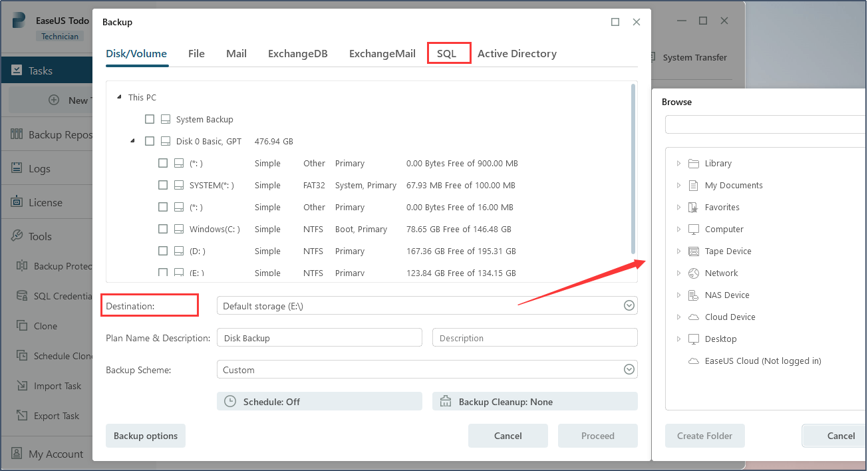Switch to the ExchangeDB tab
This screenshot has height=471, width=868.
click(x=297, y=54)
